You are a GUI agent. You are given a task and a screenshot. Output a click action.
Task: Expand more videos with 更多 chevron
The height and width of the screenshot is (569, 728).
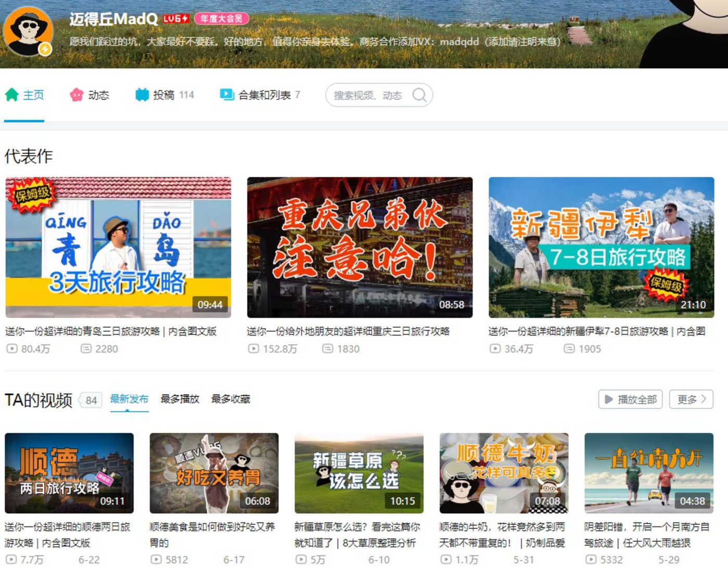691,399
